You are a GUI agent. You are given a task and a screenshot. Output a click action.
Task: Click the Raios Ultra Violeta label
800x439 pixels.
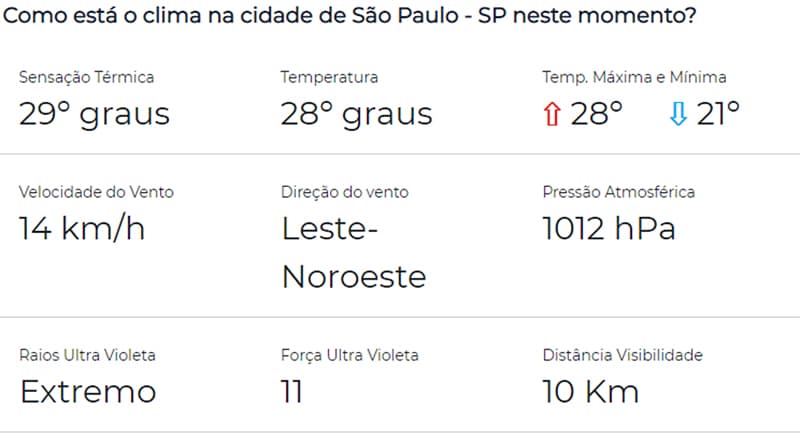87,355
